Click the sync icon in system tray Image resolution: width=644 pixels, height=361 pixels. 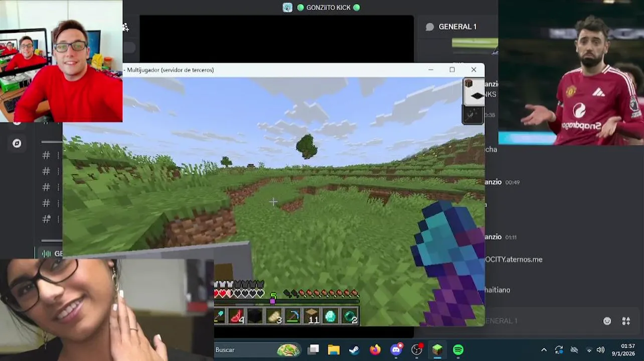559,349
